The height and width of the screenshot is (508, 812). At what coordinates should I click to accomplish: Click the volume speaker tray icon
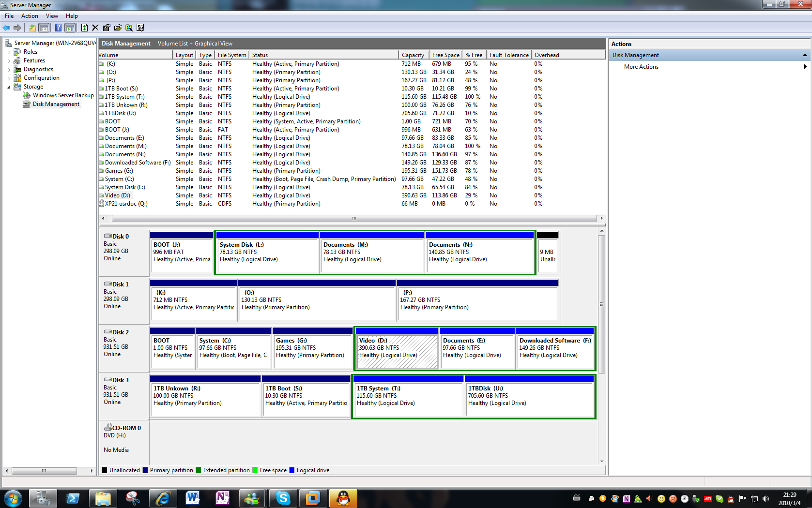coord(766,499)
